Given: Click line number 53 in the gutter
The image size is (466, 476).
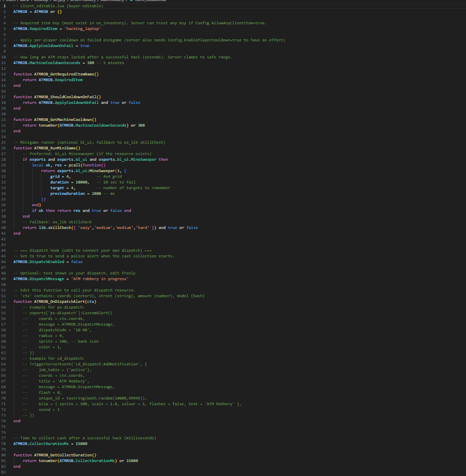Looking at the screenshot, I should tap(3, 302).
